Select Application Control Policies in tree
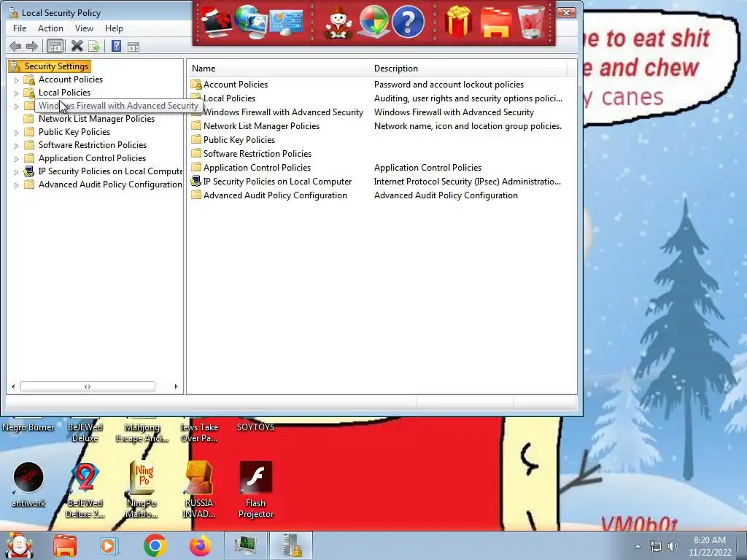 (92, 158)
